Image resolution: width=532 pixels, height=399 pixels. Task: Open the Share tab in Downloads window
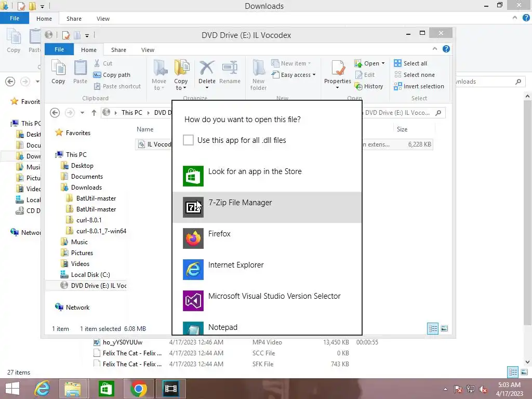(x=74, y=19)
